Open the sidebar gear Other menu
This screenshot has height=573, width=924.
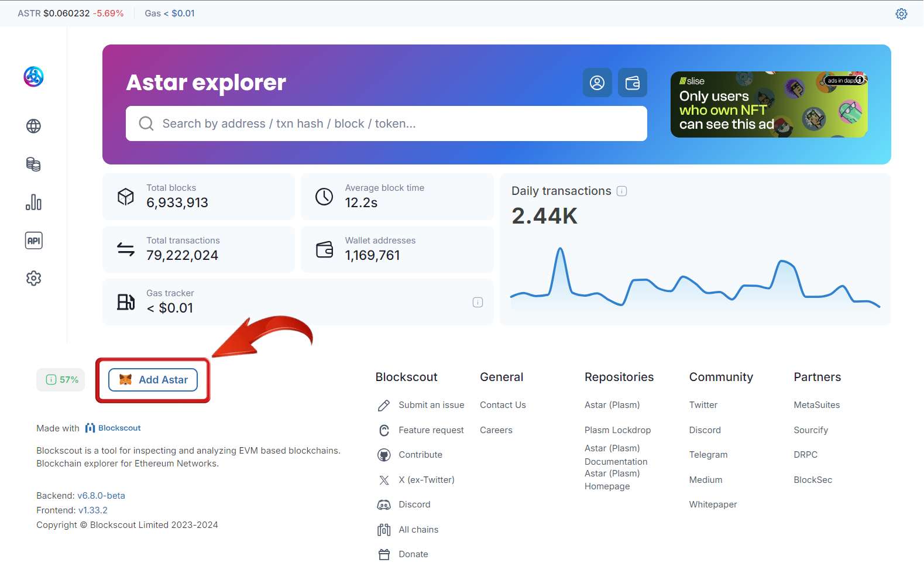tap(33, 278)
